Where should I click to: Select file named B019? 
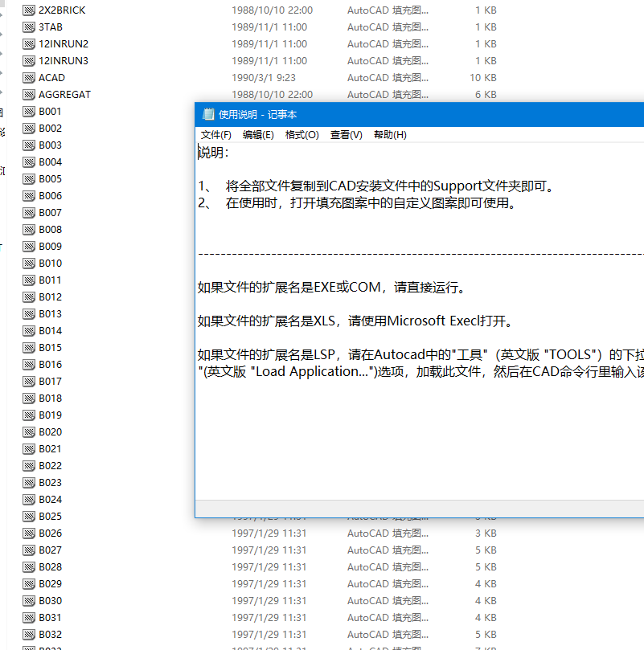pyautogui.click(x=50, y=415)
